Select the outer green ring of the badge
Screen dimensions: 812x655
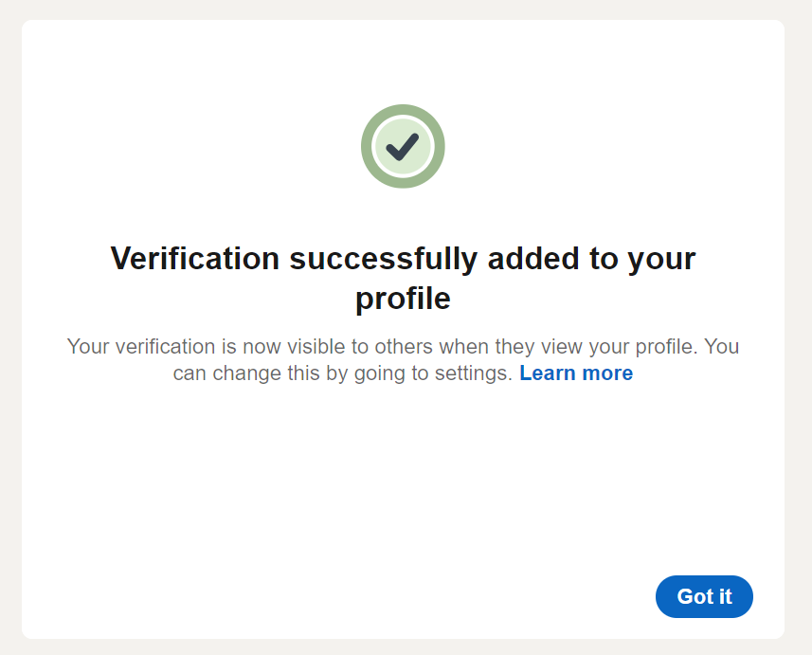[403, 110]
